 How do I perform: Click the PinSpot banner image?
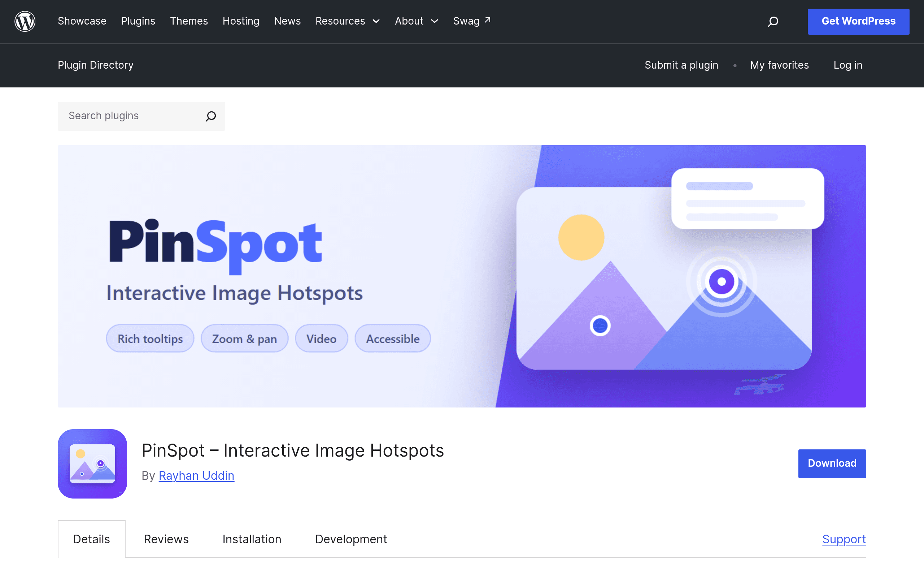click(462, 276)
